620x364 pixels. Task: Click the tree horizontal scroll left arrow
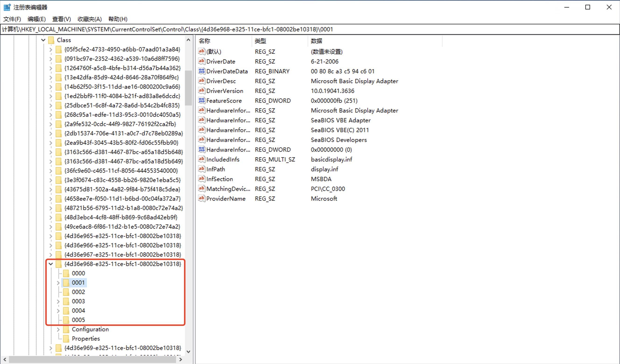click(5, 359)
